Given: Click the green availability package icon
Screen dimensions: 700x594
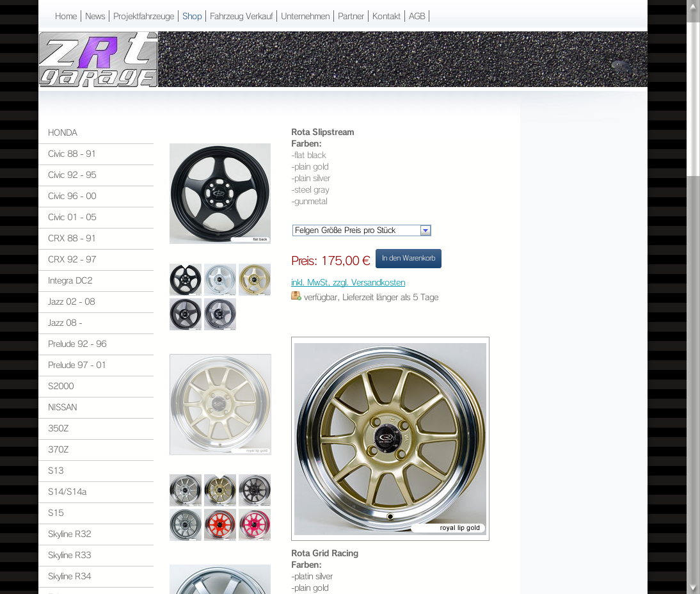Looking at the screenshot, I should coord(296,296).
